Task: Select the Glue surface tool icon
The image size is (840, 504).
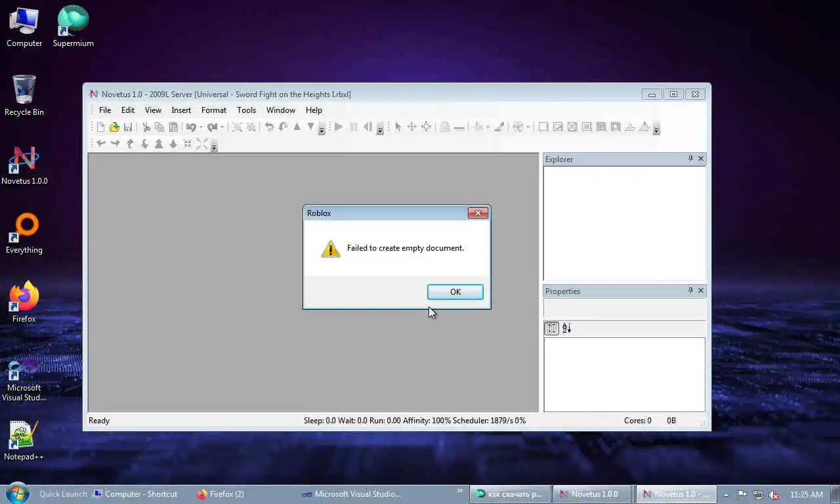Action: (558, 127)
